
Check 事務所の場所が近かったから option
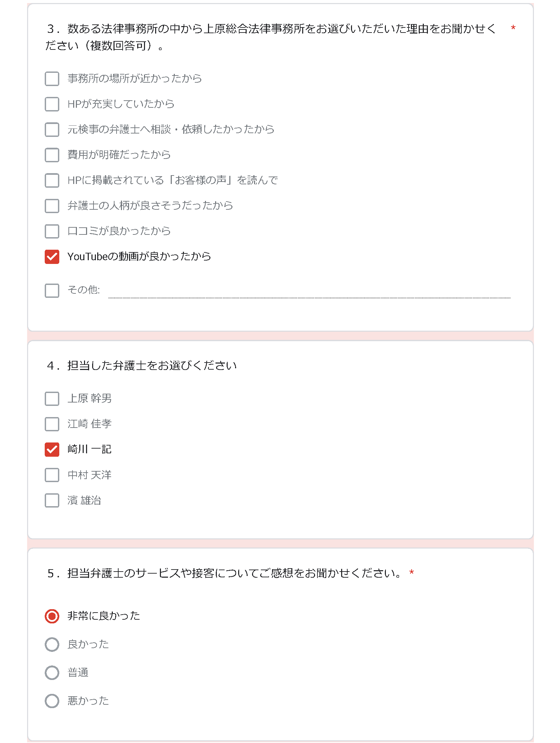tap(52, 79)
